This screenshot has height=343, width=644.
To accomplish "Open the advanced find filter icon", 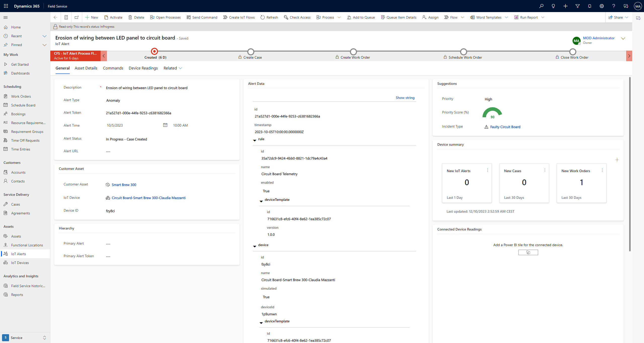I will pos(577,6).
